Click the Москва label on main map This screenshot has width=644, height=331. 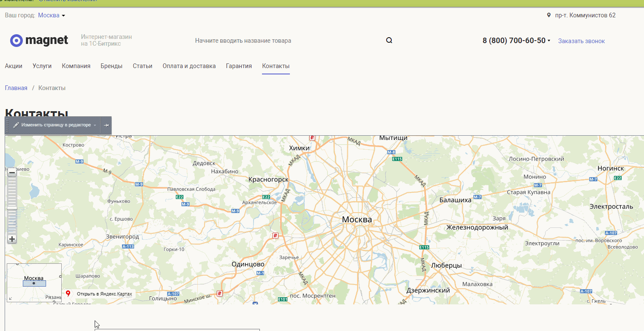coord(357,219)
